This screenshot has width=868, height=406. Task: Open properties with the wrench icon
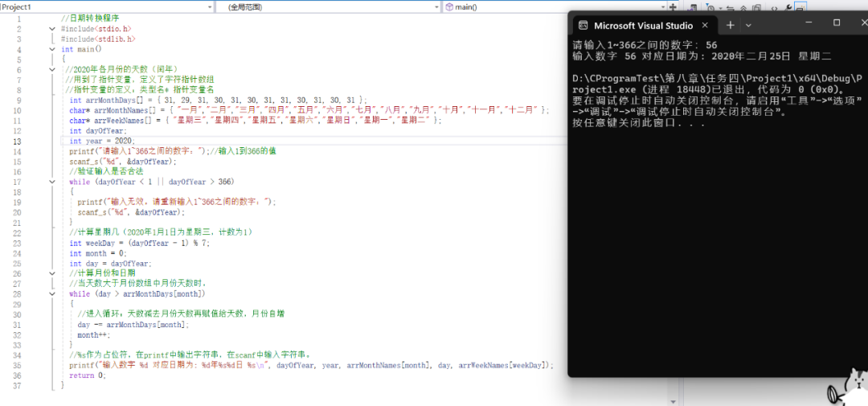coord(788,8)
